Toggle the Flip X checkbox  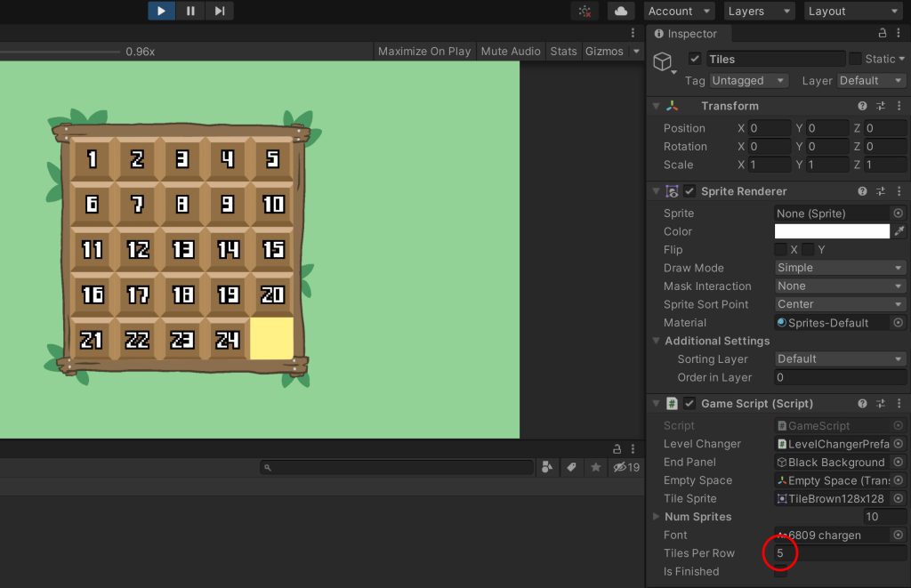point(781,250)
